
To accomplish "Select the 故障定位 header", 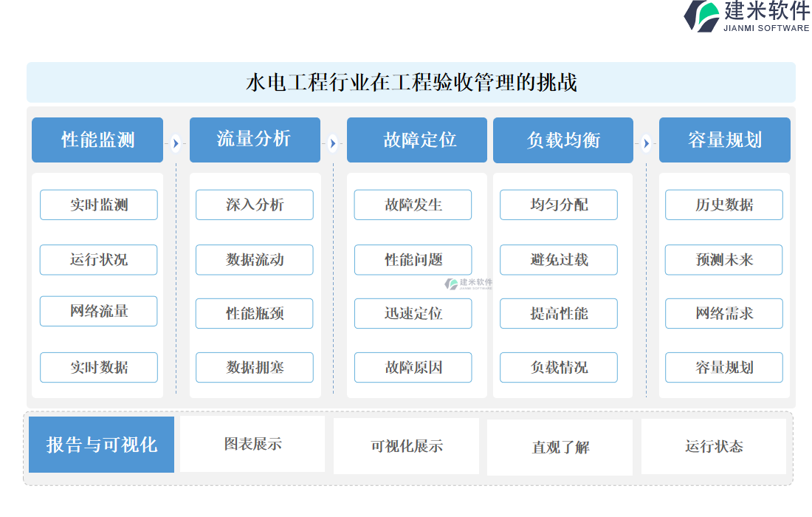I will (417, 140).
